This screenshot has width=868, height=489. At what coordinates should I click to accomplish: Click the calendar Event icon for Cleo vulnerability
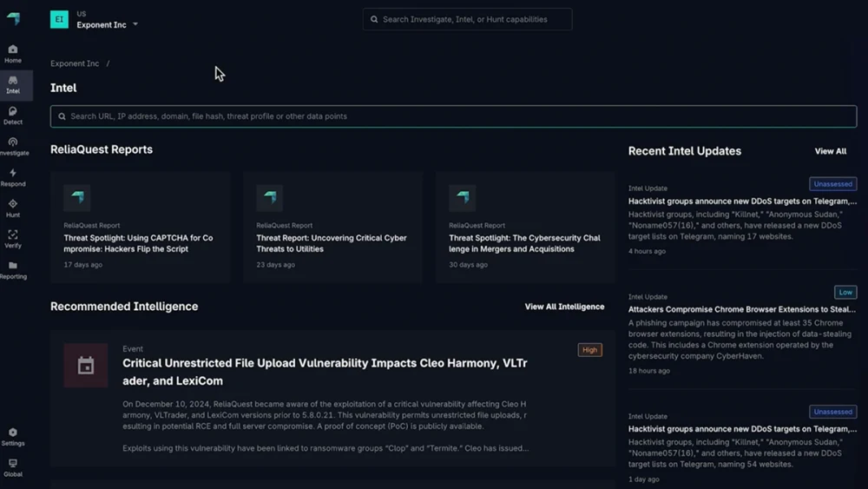pos(86,366)
